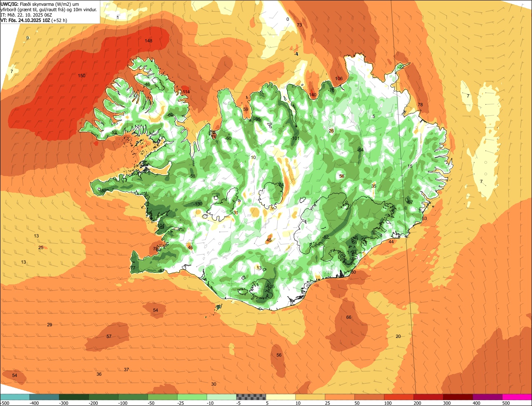This screenshot has height=406, width=532.
Task: Click the flux value 114 near Westfjords
Action: point(186,92)
